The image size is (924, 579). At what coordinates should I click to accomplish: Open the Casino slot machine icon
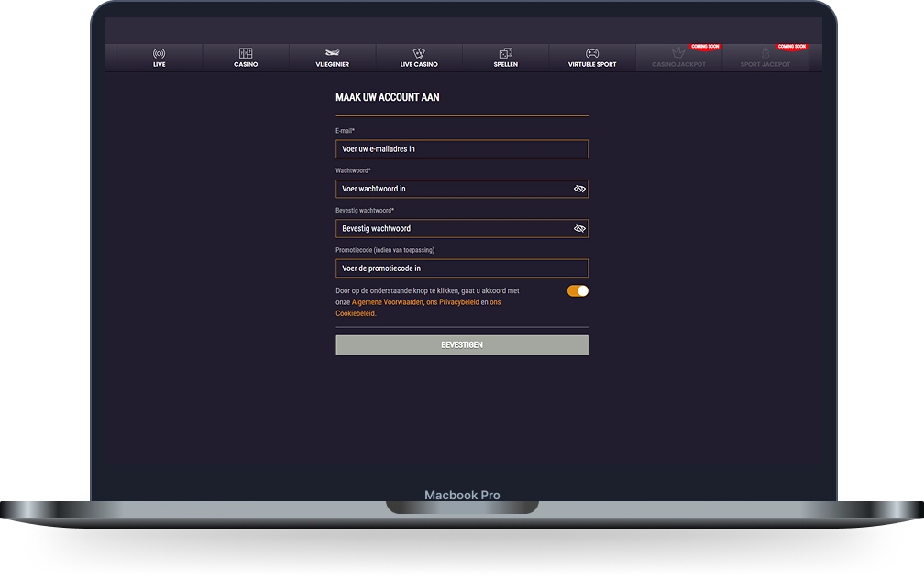[246, 53]
